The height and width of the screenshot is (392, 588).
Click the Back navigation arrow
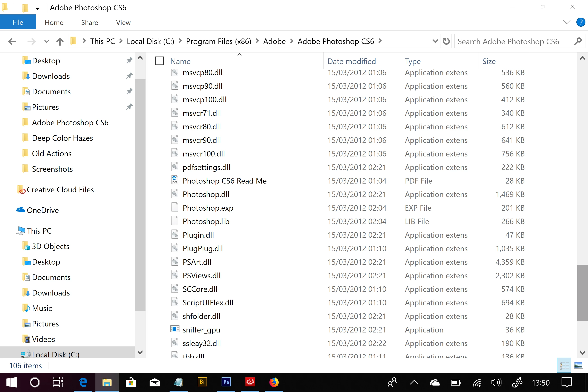point(12,41)
